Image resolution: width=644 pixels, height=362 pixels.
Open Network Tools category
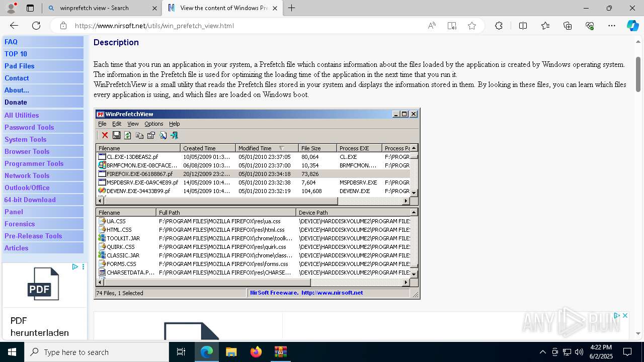tap(27, 175)
